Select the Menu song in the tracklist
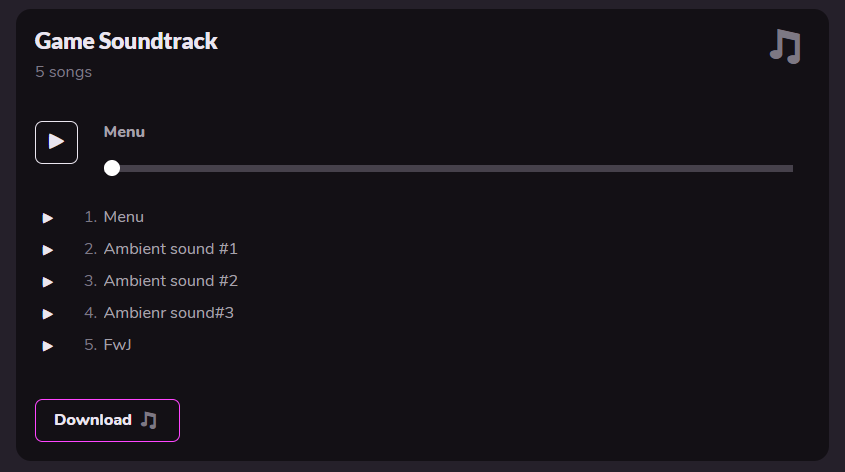This screenshot has width=845, height=472. 124,217
